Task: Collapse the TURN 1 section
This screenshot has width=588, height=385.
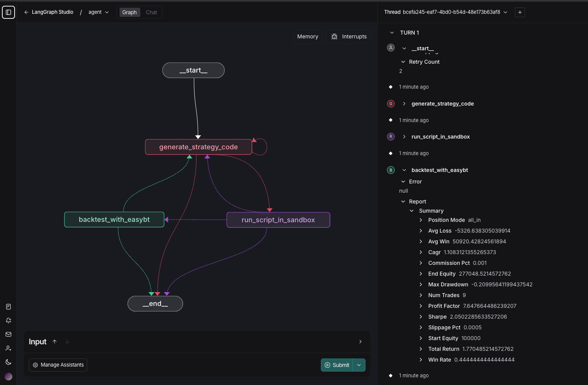Action: click(x=392, y=33)
